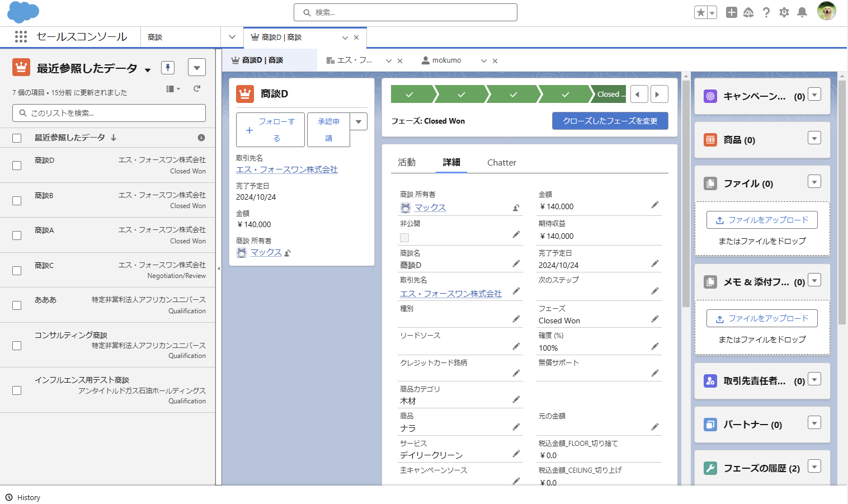Expand the 承認申請 dropdown arrow
The image size is (848, 504).
[358, 121]
